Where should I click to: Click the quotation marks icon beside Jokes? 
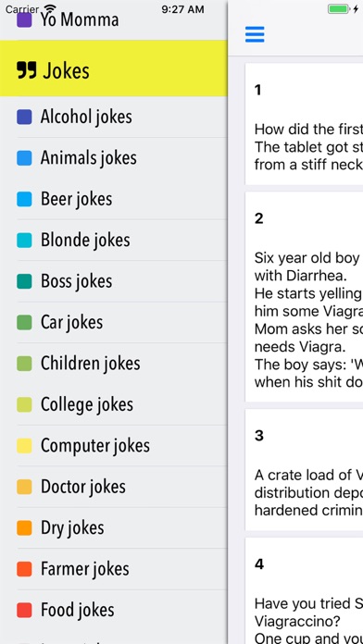pyautogui.click(x=27, y=70)
